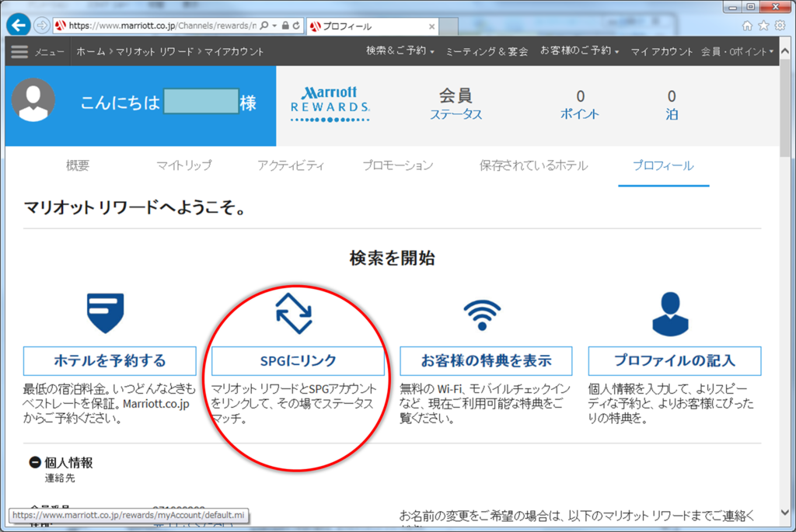The height and width of the screenshot is (532, 796).
Task: Click the マイアカウント breadcrumb link
Action: pos(234,51)
